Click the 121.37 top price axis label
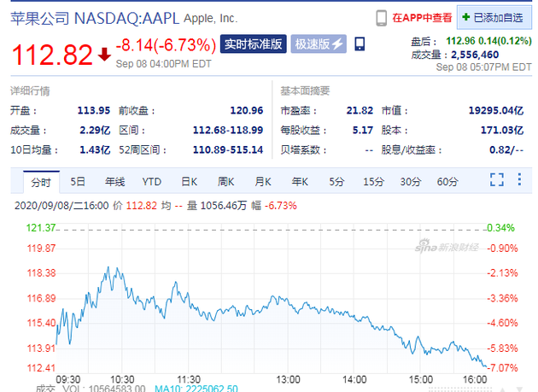538x392 pixels. coord(41,228)
